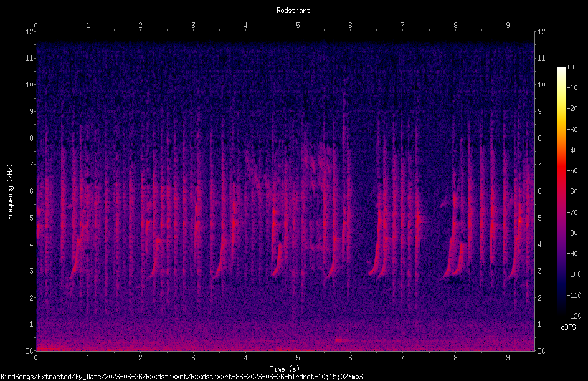Select the -120 colorbar value

tap(574, 316)
